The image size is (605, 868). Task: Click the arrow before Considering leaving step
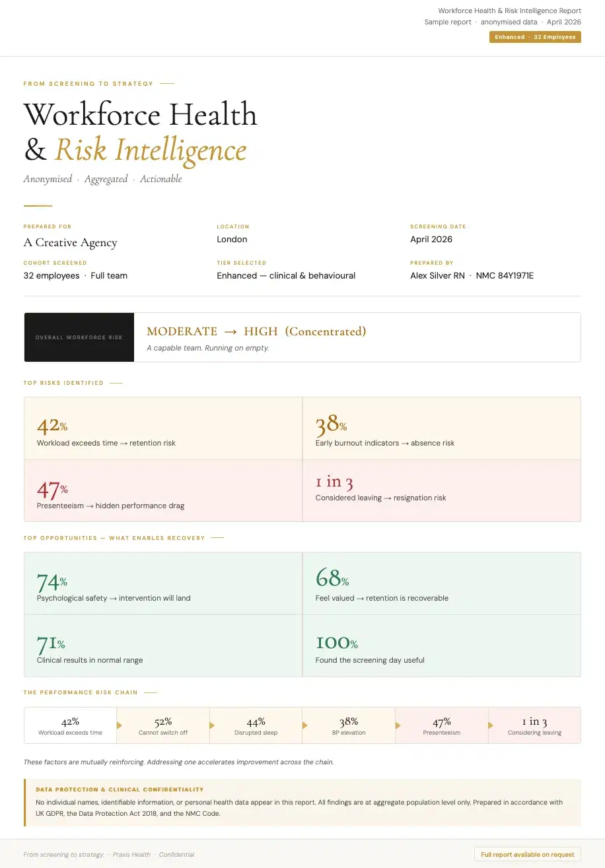click(491, 725)
